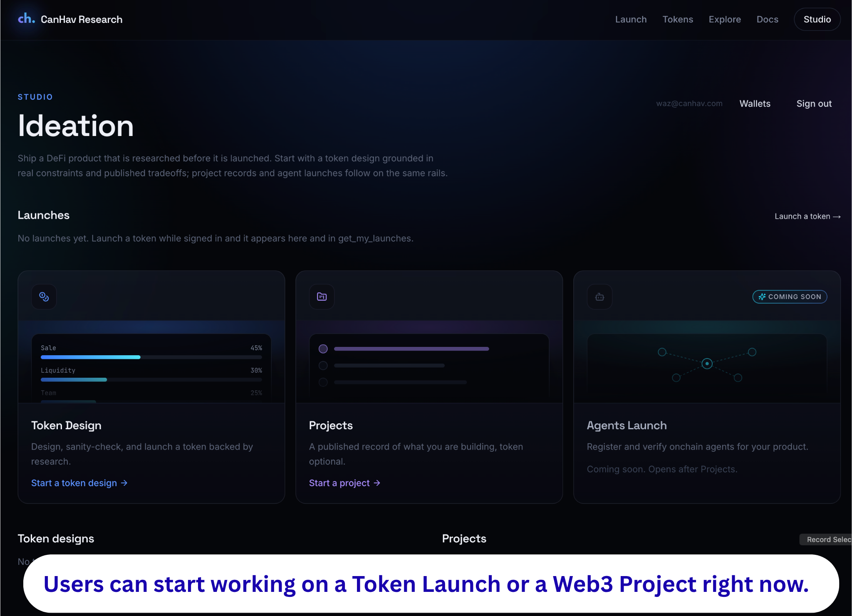Open the Tokens nav item
The height and width of the screenshot is (616, 852).
[678, 20]
